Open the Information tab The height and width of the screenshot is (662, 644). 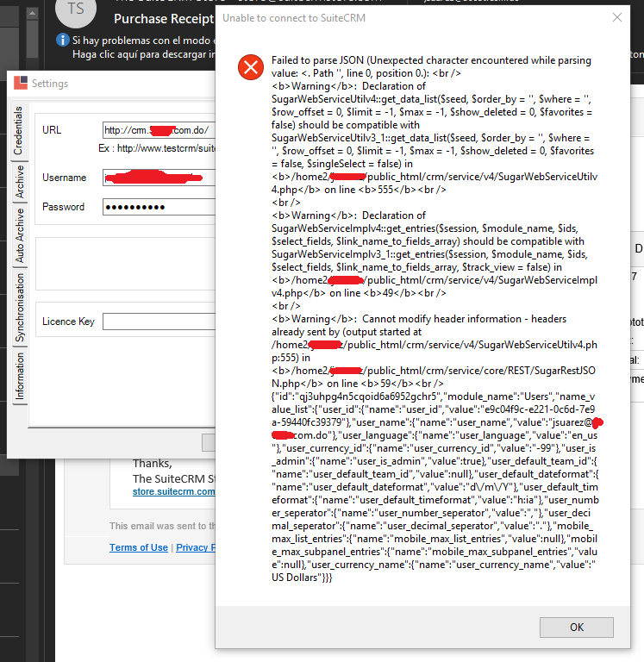point(19,376)
